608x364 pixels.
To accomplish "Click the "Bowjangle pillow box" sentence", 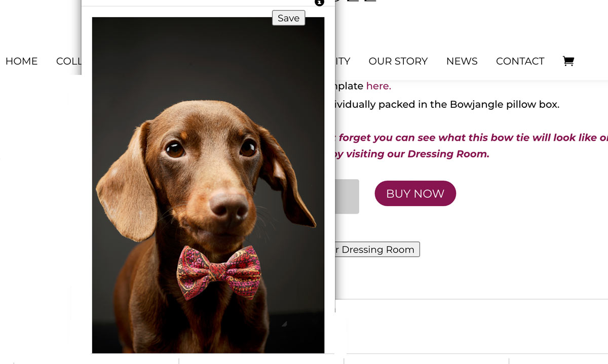I will point(446,105).
